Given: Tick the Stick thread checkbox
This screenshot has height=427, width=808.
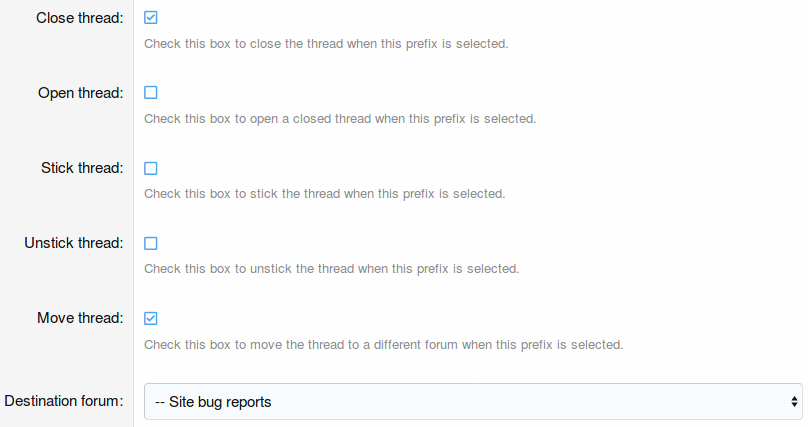Looking at the screenshot, I should click(x=151, y=168).
